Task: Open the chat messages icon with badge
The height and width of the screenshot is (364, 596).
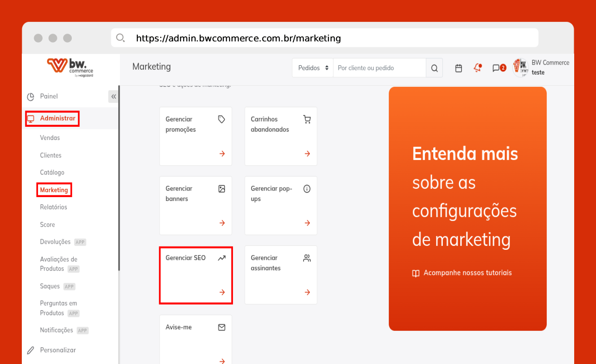Action: [x=499, y=68]
